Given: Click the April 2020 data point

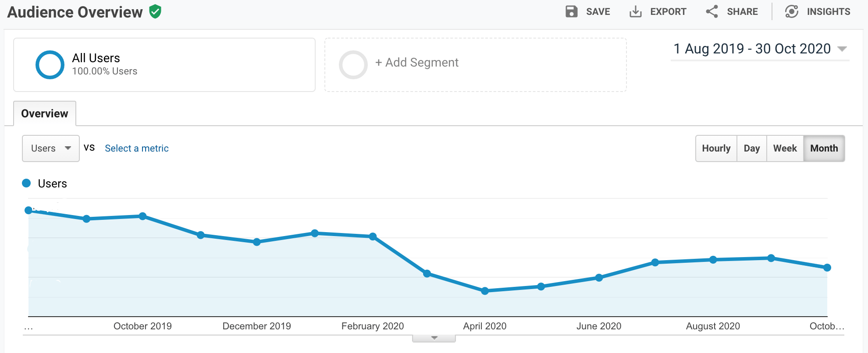Looking at the screenshot, I should tap(485, 291).
